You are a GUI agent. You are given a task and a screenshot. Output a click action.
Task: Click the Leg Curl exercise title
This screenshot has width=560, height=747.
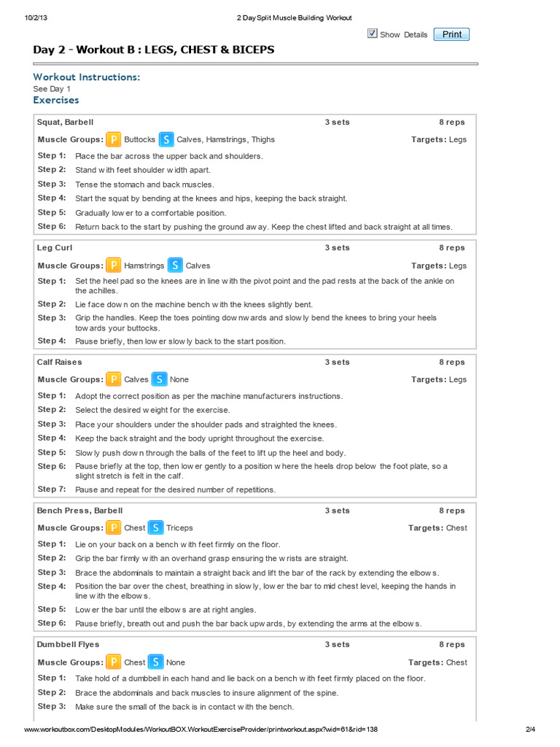[55, 248]
